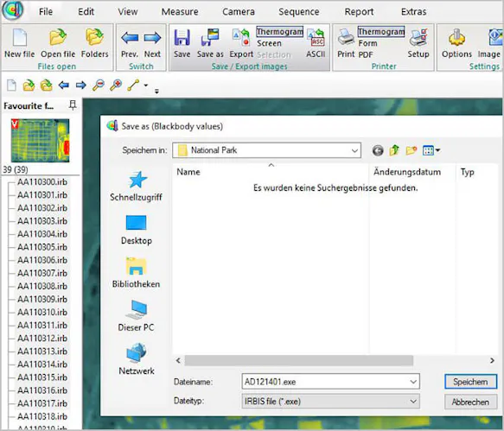This screenshot has height=431, width=504.
Task: Click the Abbrechen button
Action: [470, 402]
